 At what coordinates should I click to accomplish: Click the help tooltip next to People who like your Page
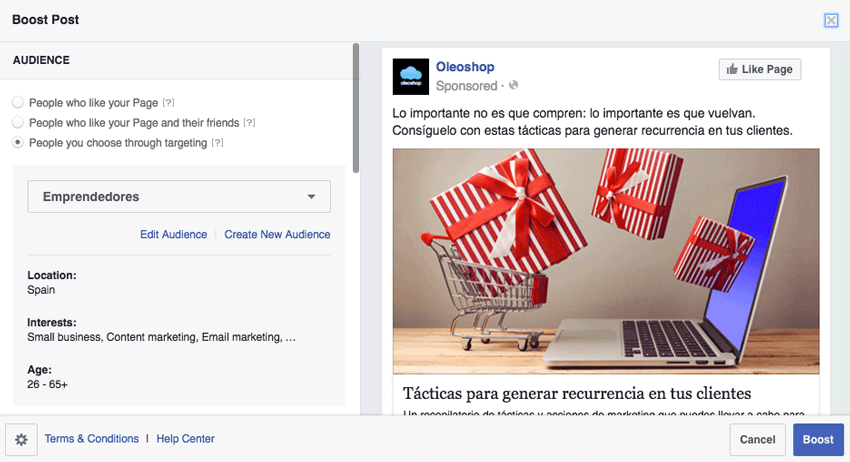pos(169,102)
